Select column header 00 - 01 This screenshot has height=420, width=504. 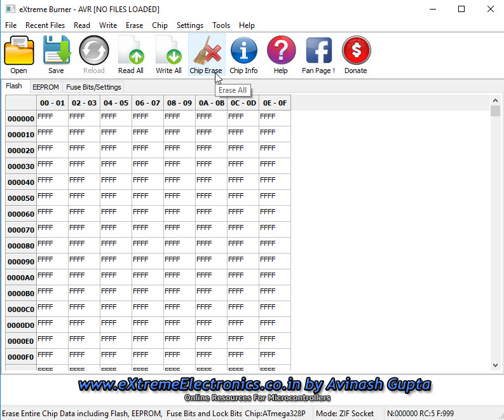tap(52, 103)
